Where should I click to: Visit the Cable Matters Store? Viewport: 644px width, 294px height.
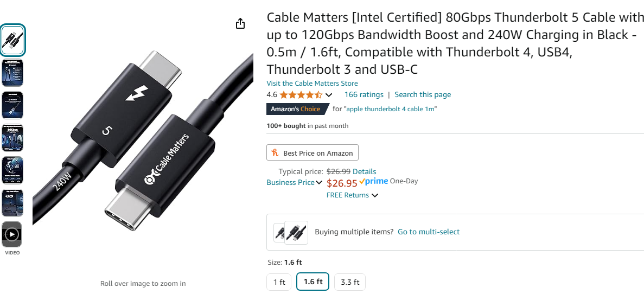(x=312, y=83)
